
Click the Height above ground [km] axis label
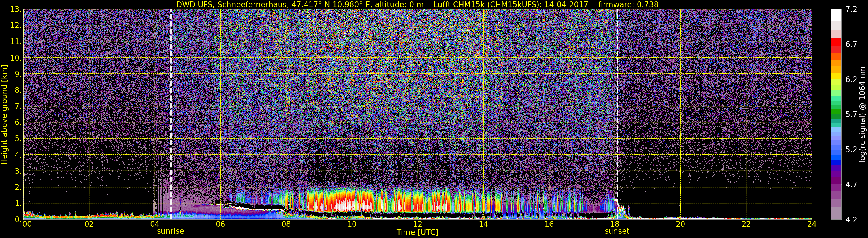pos(4,114)
